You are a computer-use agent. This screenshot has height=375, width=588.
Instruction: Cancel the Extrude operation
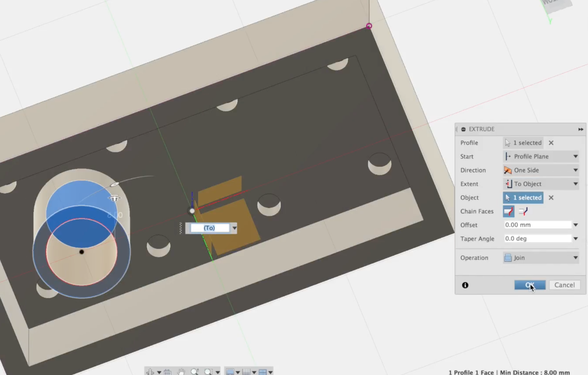(565, 285)
